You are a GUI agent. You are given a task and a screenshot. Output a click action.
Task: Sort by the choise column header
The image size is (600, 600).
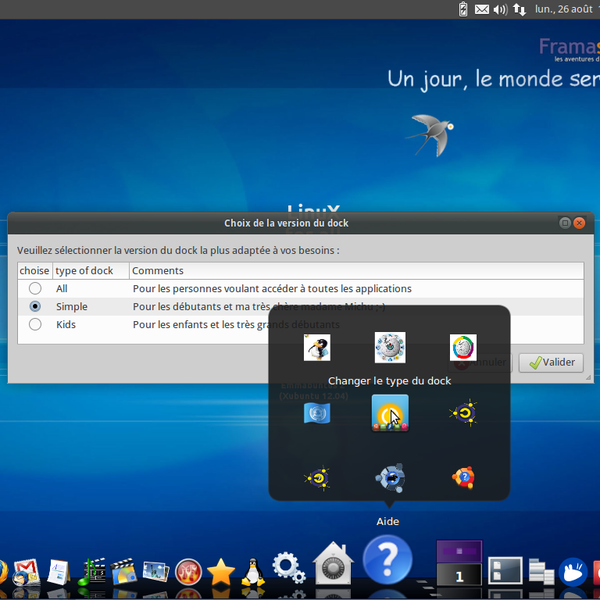[34, 271]
